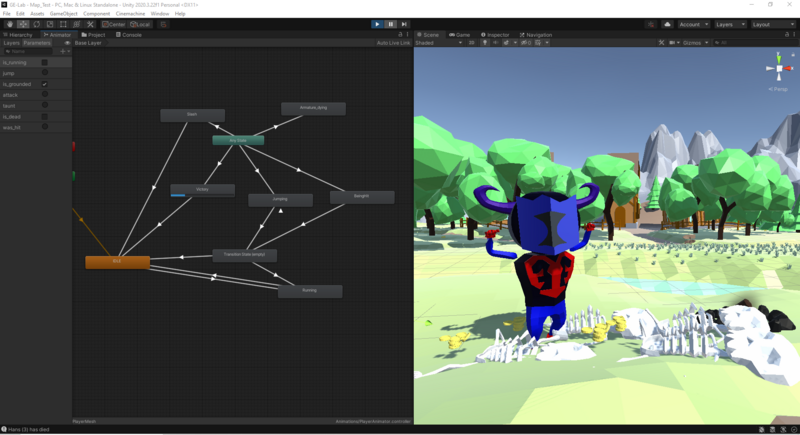Image resolution: width=800 pixels, height=435 pixels.
Task: Click the Auto Live Link button
Action: click(393, 43)
